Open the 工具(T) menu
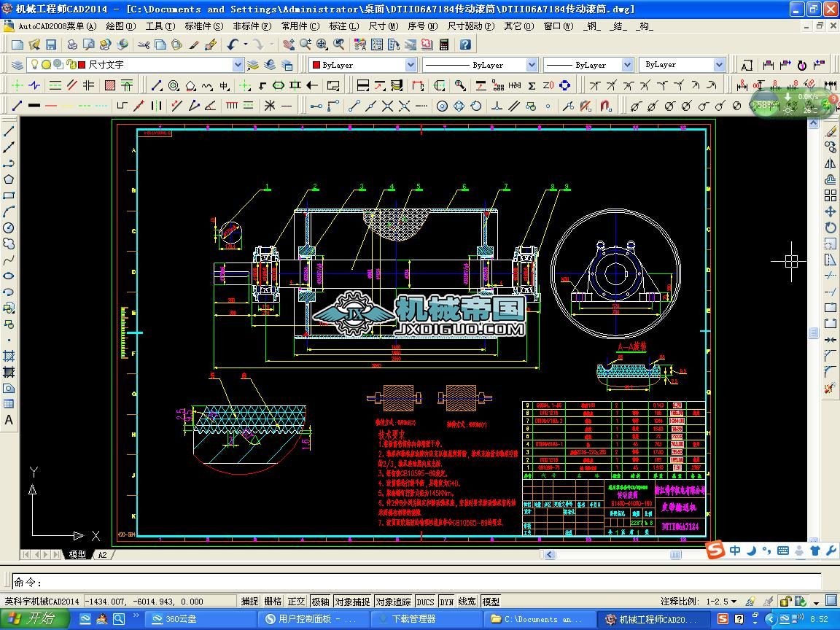This screenshot has width=840, height=630. tap(160, 26)
